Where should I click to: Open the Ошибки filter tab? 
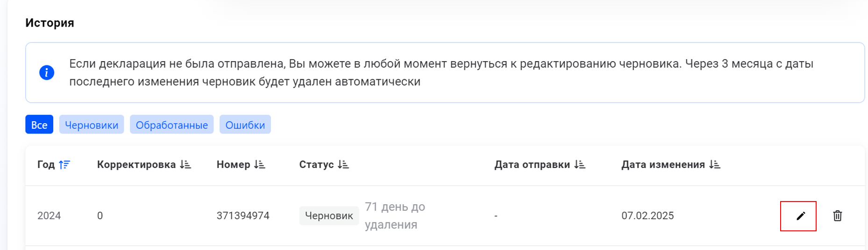pos(245,125)
